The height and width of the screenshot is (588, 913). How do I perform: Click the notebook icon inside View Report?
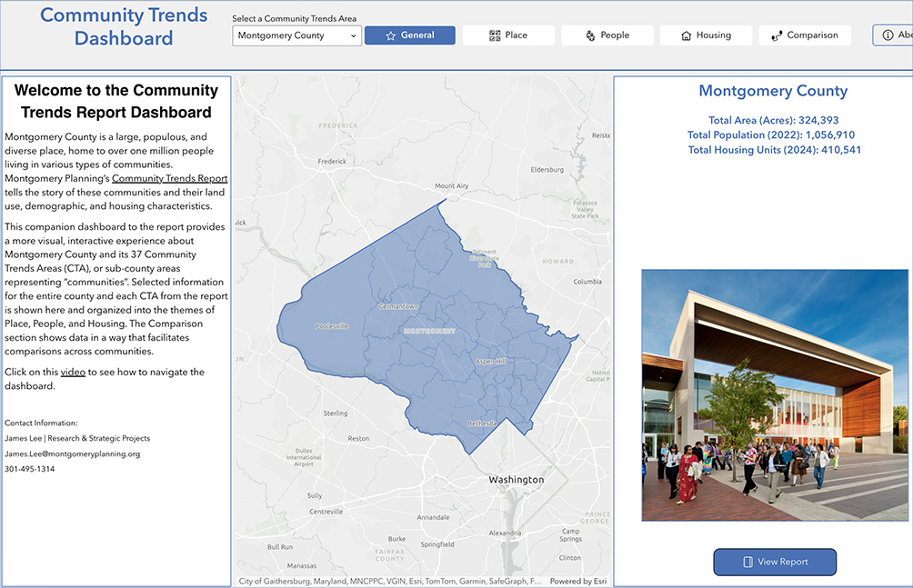click(747, 562)
